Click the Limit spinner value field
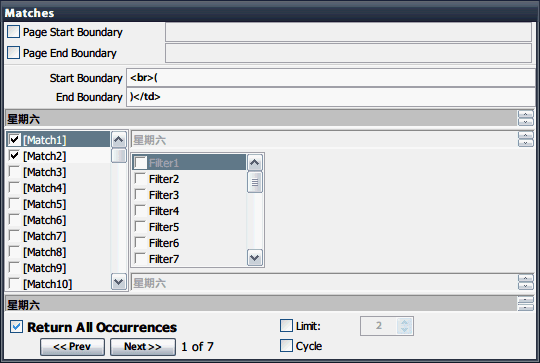Screen dimensions: 540x363 point(379,325)
